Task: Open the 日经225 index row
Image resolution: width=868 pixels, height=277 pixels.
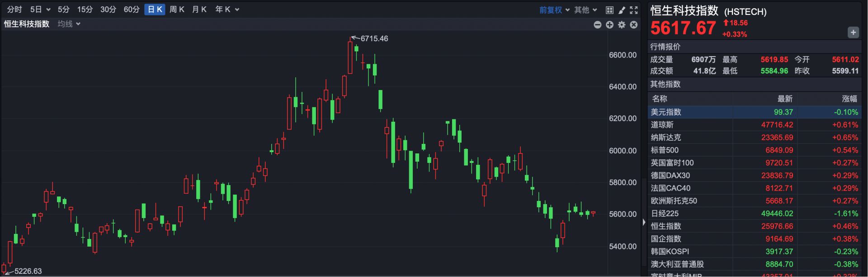Action: (x=754, y=214)
